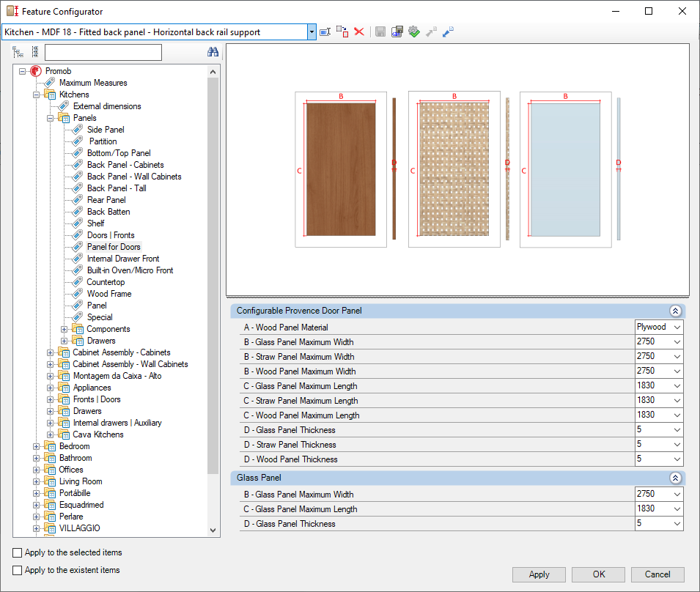The height and width of the screenshot is (592, 700).
Task: Click the tag icon beside Shelf
Action: pos(78,223)
